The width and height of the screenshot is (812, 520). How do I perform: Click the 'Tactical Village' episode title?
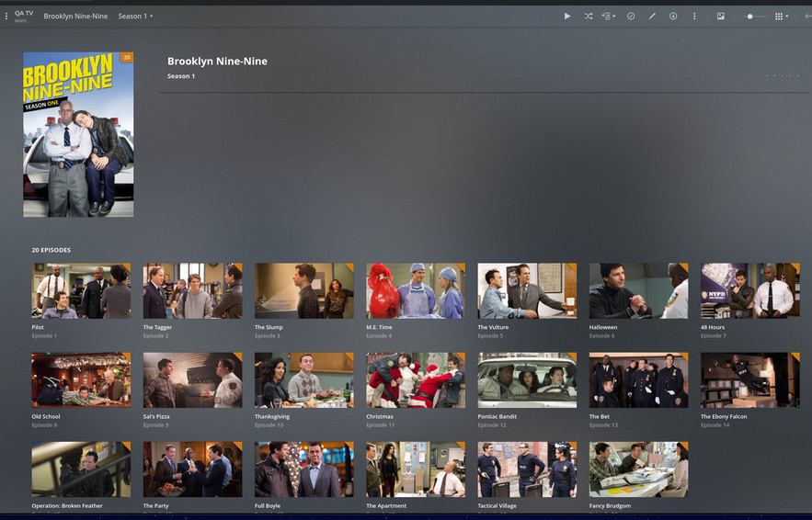pos(497,506)
